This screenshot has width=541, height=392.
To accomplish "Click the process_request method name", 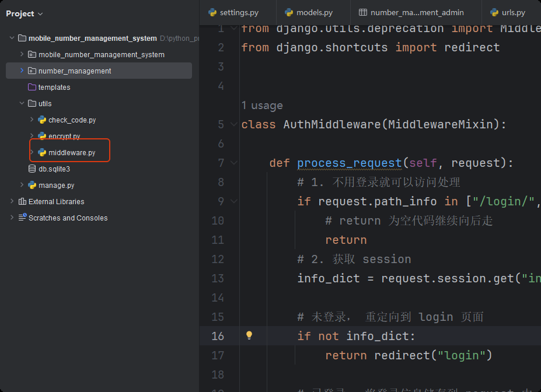I will click(x=350, y=163).
